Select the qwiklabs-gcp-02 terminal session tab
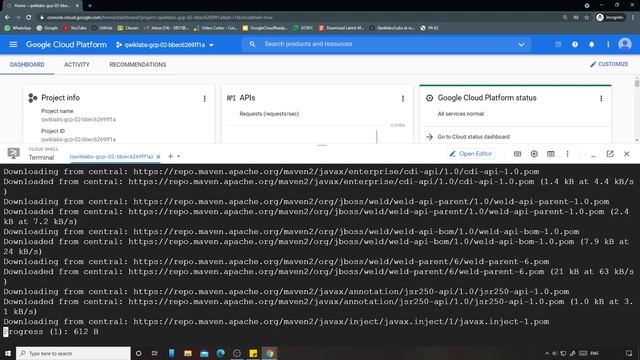Screen dimensions: 640x360 point(111,157)
